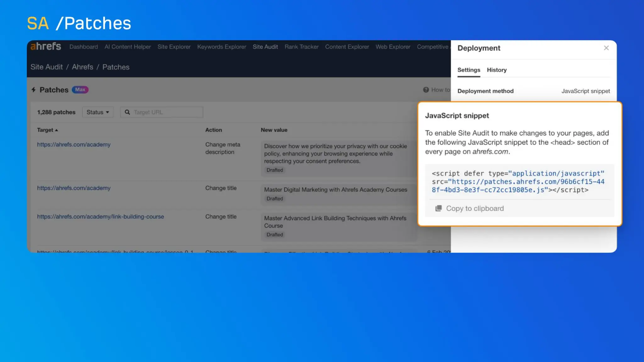Click the Max badge
Image resolution: width=644 pixels, height=362 pixels.
click(80, 90)
